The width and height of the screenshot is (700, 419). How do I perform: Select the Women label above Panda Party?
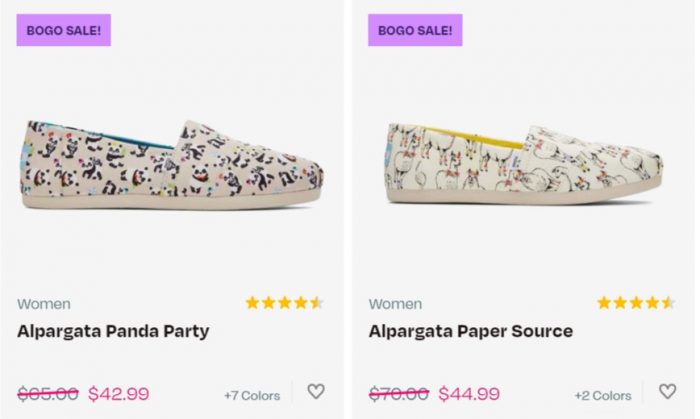[x=44, y=304]
